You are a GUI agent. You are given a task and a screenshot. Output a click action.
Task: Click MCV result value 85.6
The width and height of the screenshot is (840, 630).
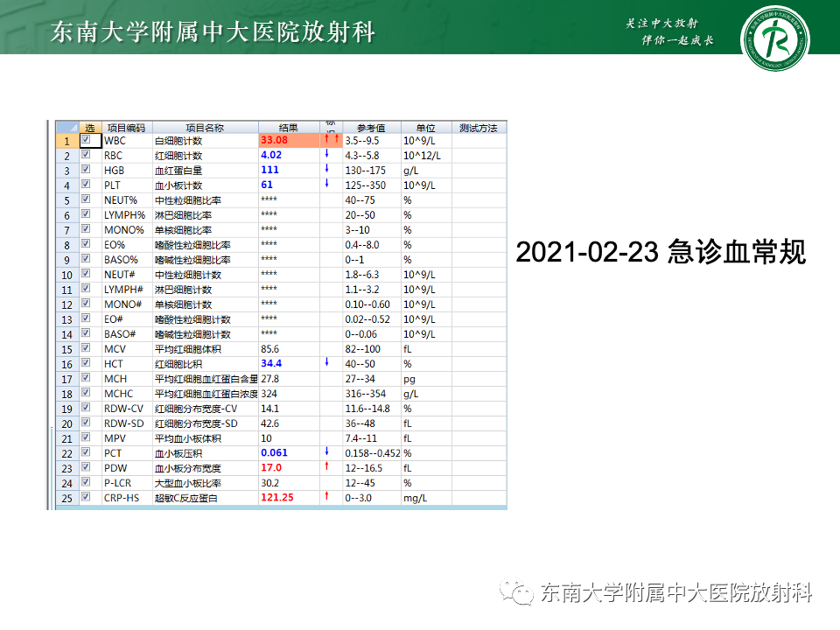270,349
